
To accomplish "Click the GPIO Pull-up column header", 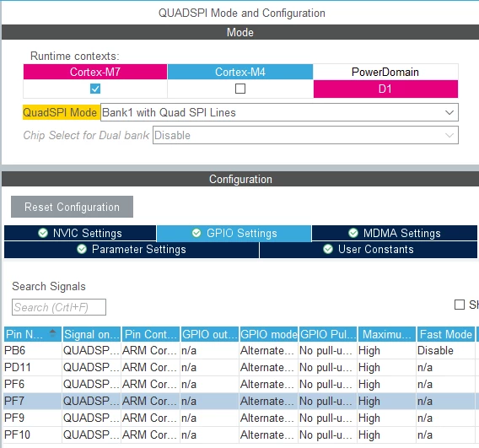I will point(328,334).
